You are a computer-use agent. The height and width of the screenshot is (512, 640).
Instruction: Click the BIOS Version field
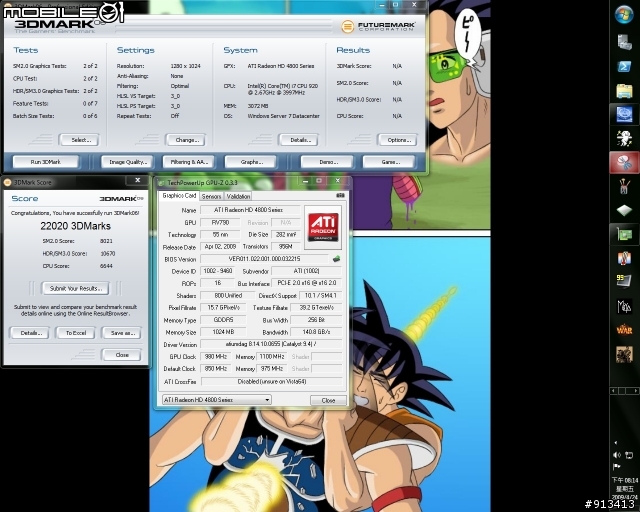point(264,259)
